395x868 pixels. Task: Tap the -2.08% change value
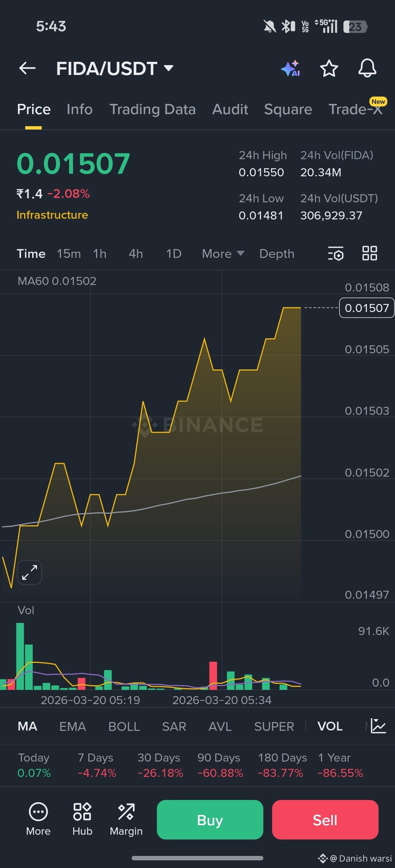point(68,193)
